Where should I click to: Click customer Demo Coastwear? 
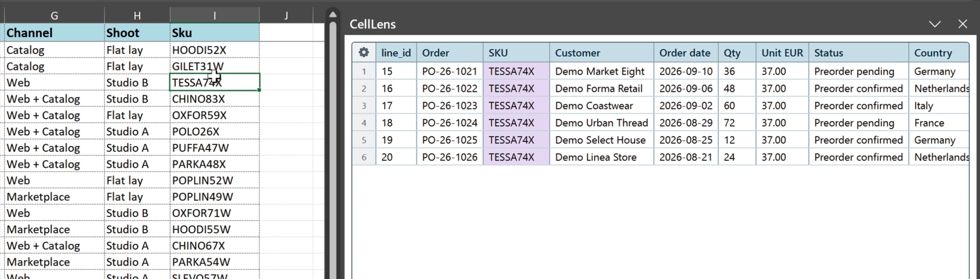point(601,106)
